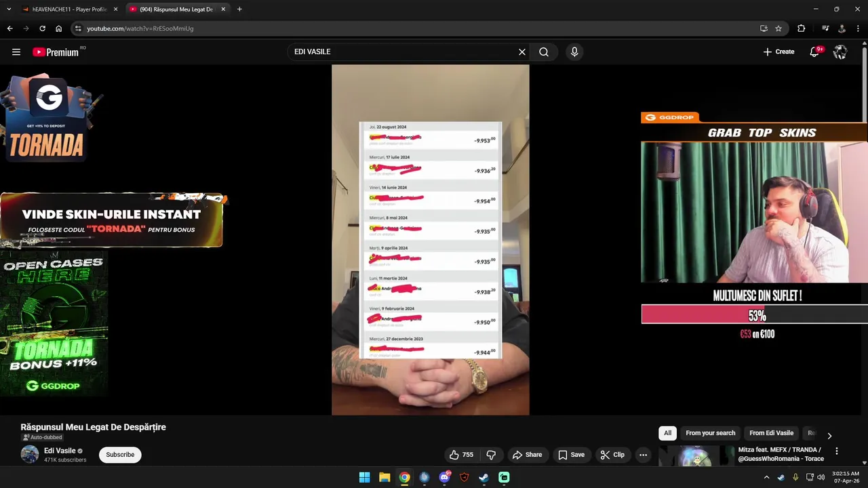Screen dimensions: 868x488
Task: Switch to Răspunsul Meu Legat De tab
Action: click(x=176, y=9)
